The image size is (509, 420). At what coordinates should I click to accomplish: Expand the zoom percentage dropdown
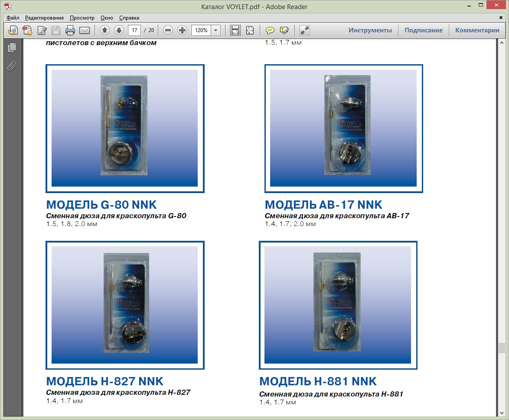(x=216, y=30)
